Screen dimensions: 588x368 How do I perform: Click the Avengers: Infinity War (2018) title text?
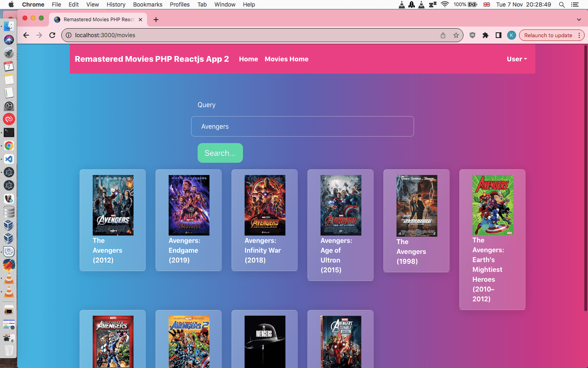pos(263,250)
